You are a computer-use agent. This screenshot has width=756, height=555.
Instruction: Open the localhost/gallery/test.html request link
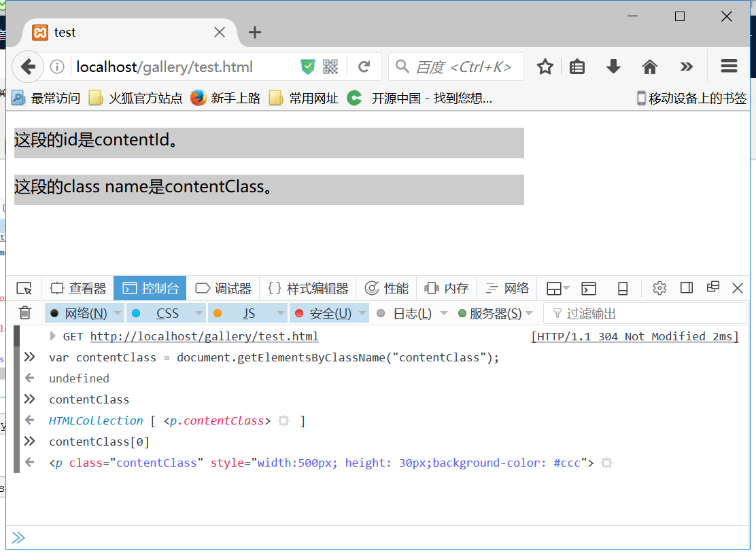pyautogui.click(x=204, y=336)
